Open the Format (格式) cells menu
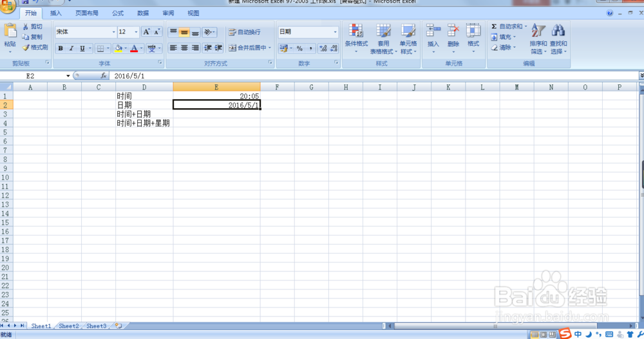The width and height of the screenshot is (644, 339). [473, 39]
